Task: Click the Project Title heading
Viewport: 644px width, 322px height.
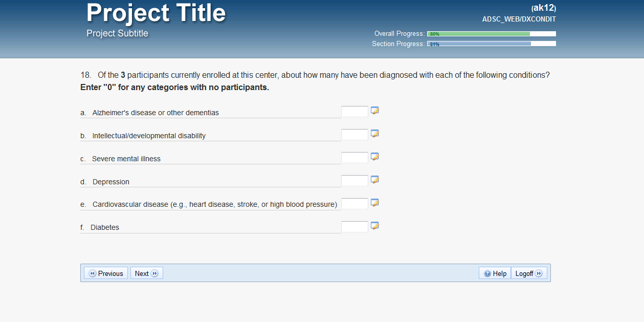Action: 156,13
